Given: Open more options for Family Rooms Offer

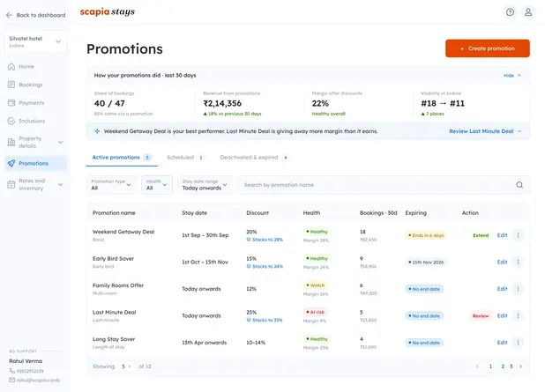Looking at the screenshot, I should pyautogui.click(x=518, y=289).
